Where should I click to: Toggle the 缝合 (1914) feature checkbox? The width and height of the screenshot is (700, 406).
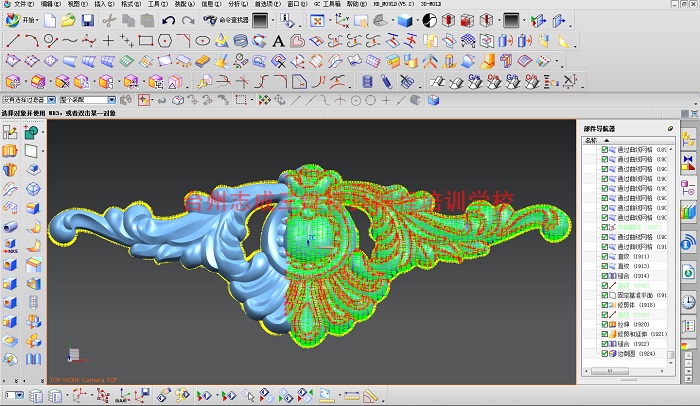click(604, 276)
